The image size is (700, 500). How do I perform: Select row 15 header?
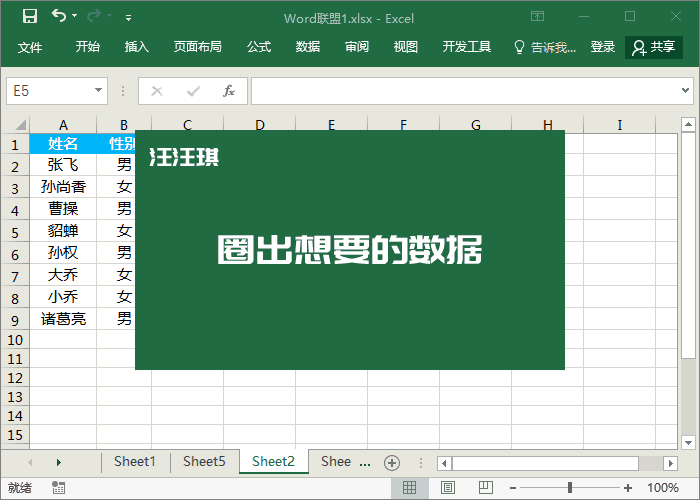coord(15,435)
